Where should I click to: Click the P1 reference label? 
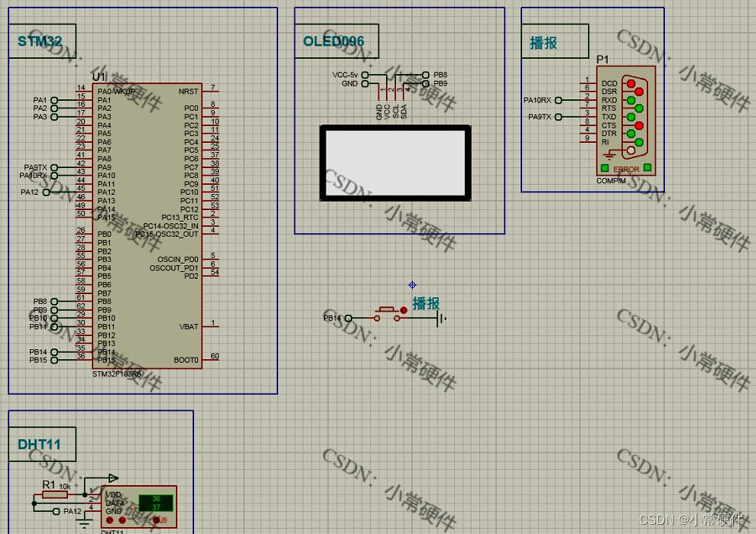(x=602, y=60)
